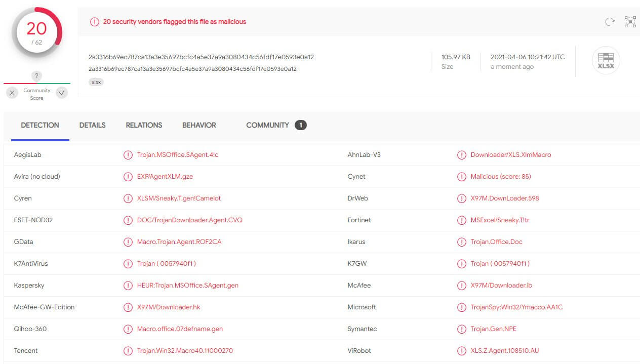Select the TrojanSpy:Win32/Ymacco.AA1C detection name
Viewport: 640px width, 364px height.
[516, 307]
